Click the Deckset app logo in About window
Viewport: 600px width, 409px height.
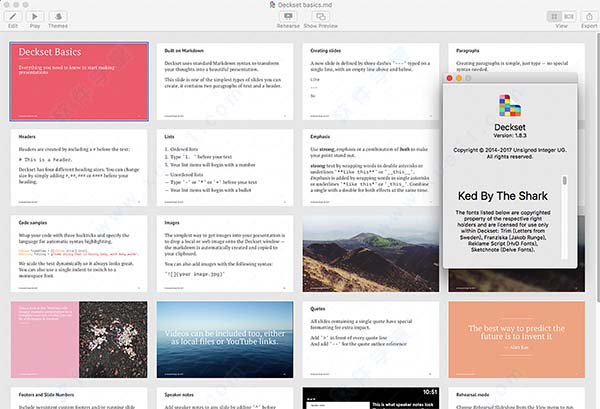point(510,105)
